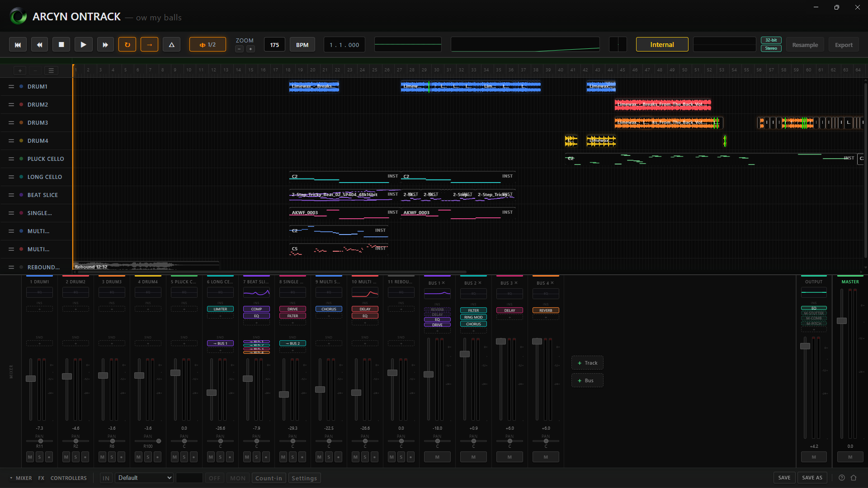
Task: Click the 1.1.000 position display
Action: [x=344, y=45]
